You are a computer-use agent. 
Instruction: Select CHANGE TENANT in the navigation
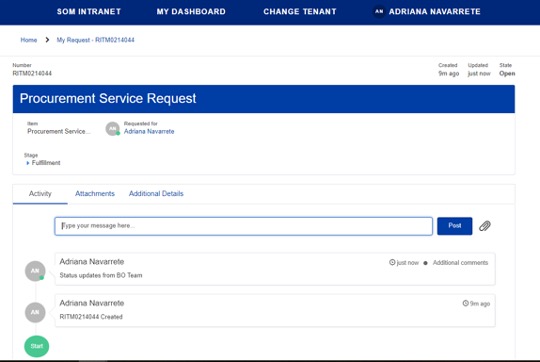300,12
